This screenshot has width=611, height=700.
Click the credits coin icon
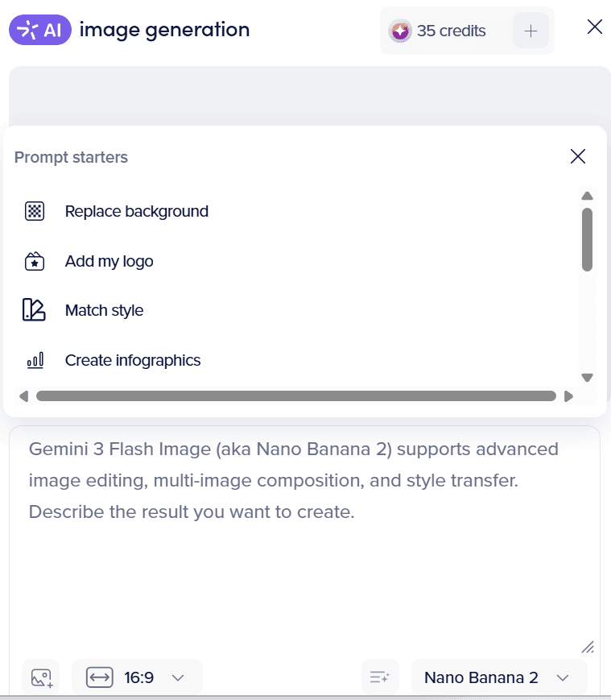click(x=400, y=31)
